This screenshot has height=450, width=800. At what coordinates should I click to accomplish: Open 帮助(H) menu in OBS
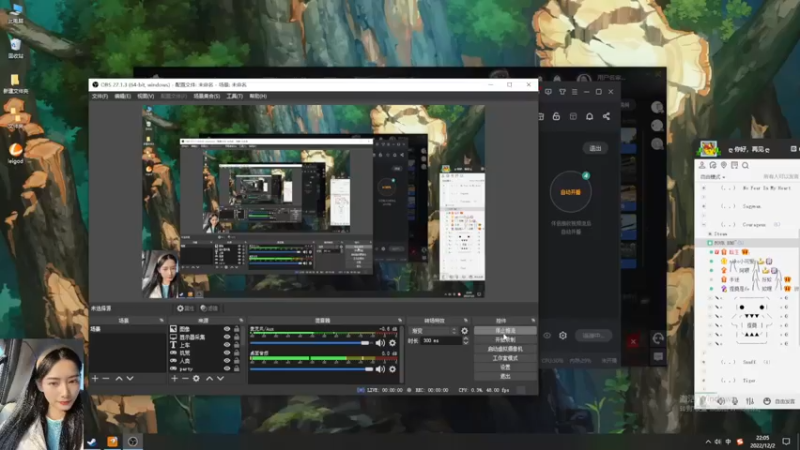pyautogui.click(x=258, y=96)
